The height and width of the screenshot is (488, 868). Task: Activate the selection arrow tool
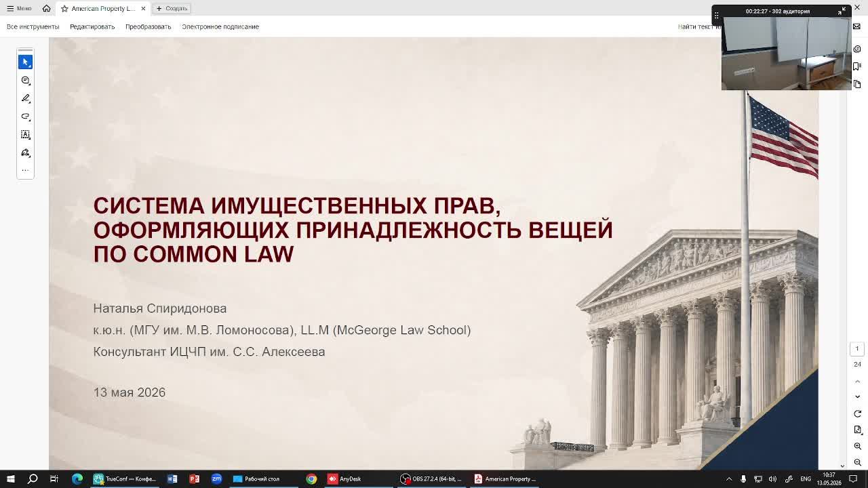25,62
